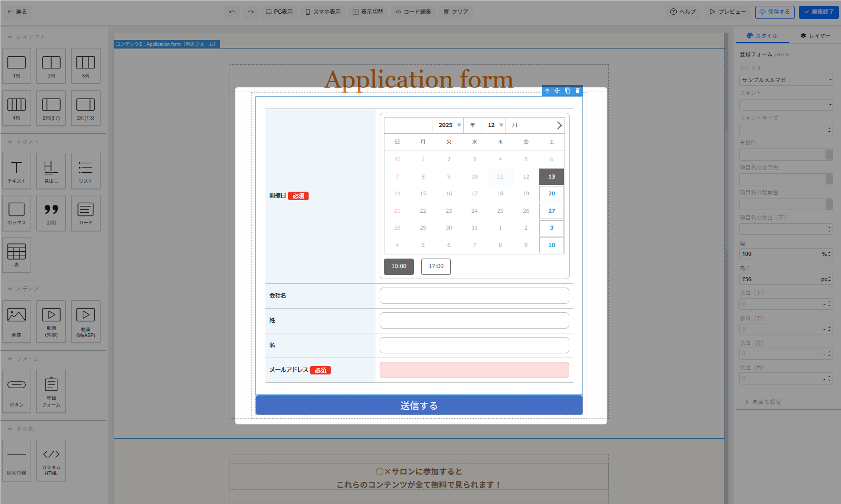841x504 pixels.
Task: Open the scenario dropdown サンプルメルマガ
Action: [786, 80]
